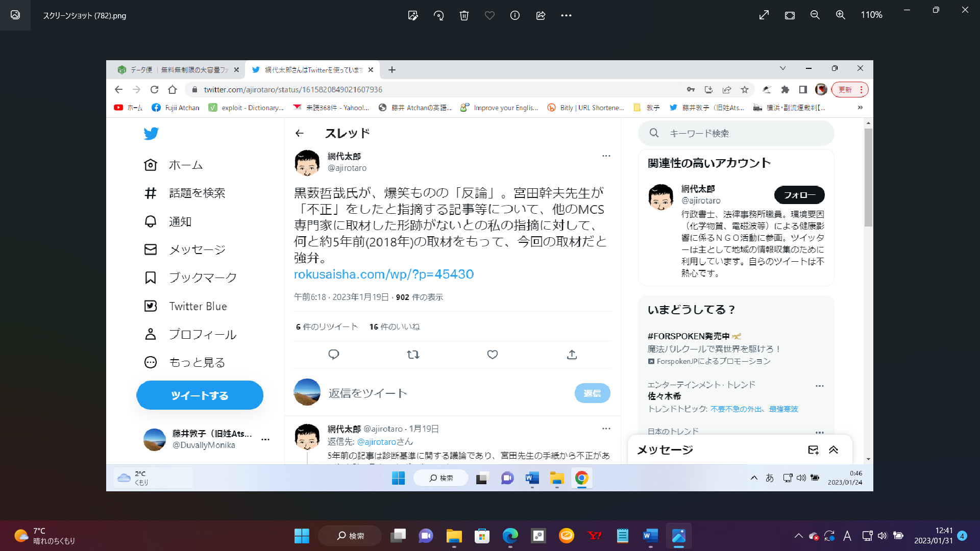Enter fullscreen with the diagonal arrows icon

point(764,15)
